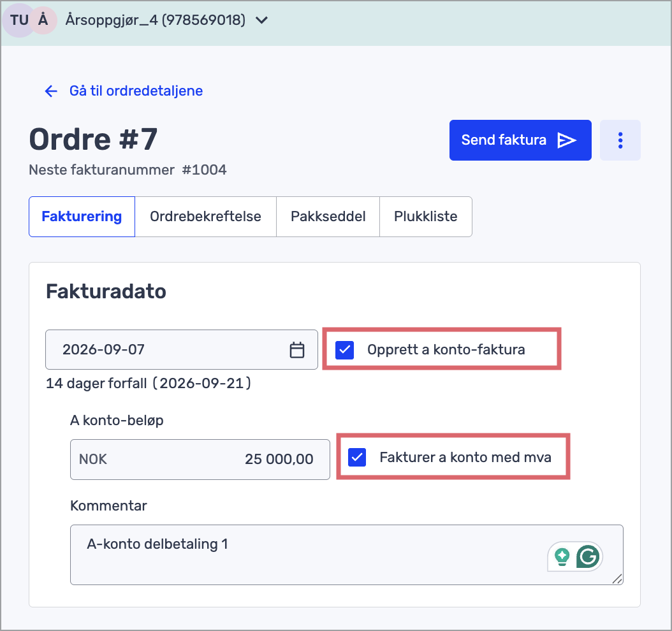The height and width of the screenshot is (631, 672).
Task: Switch to the Fakturering tab
Action: [82, 216]
